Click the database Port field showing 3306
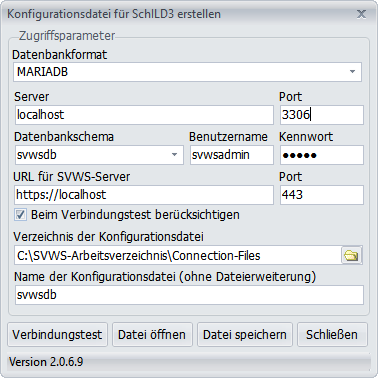 click(322, 115)
